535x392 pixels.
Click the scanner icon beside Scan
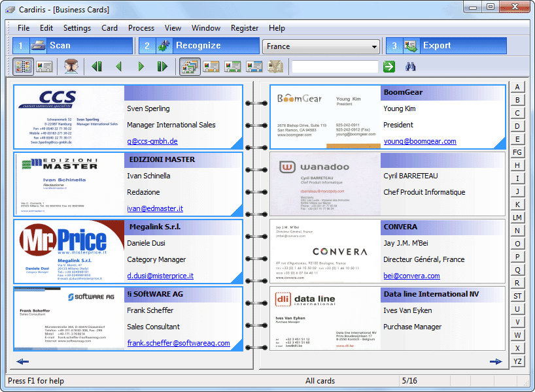coord(38,46)
